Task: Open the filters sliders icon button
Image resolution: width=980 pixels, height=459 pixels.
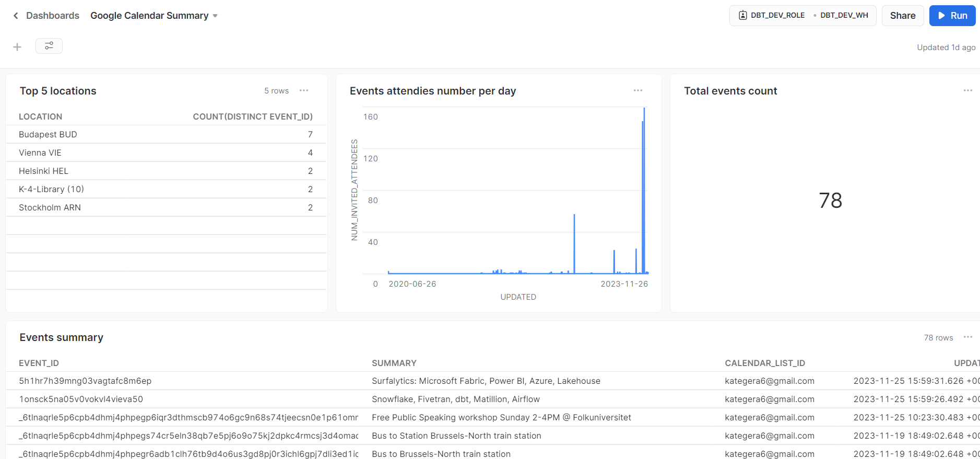Action: tap(49, 46)
